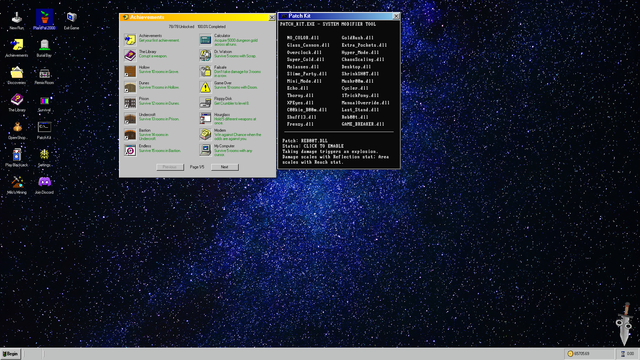This screenshot has height=360, width=640.
Task: Select the Failsafe padlock achievement icon
Action: [205, 71]
